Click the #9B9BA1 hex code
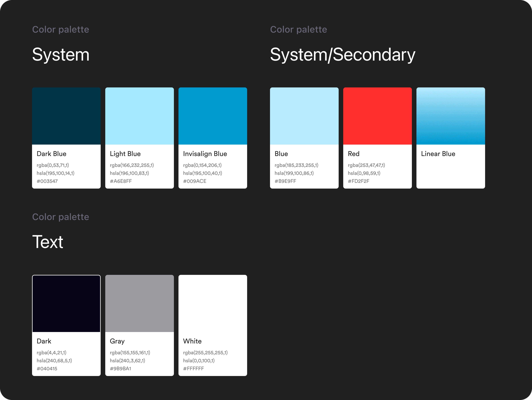Viewport: 532px width, 400px height. (x=120, y=369)
